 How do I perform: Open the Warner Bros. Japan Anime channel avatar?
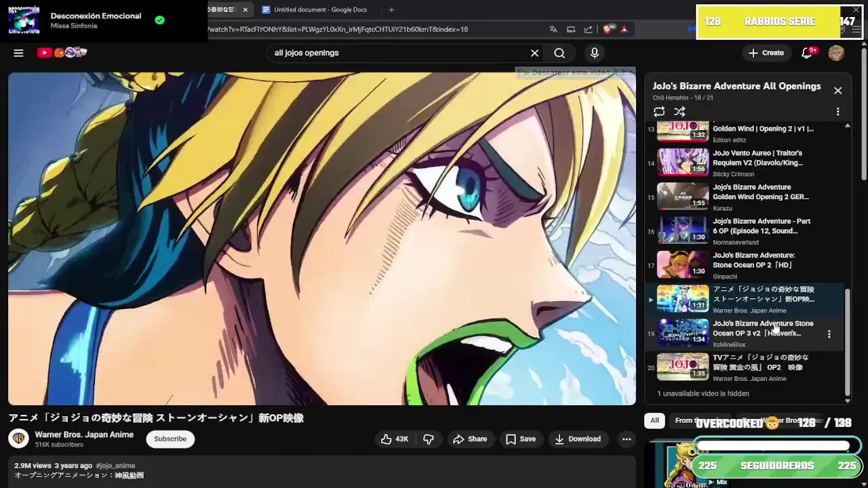[x=18, y=439]
